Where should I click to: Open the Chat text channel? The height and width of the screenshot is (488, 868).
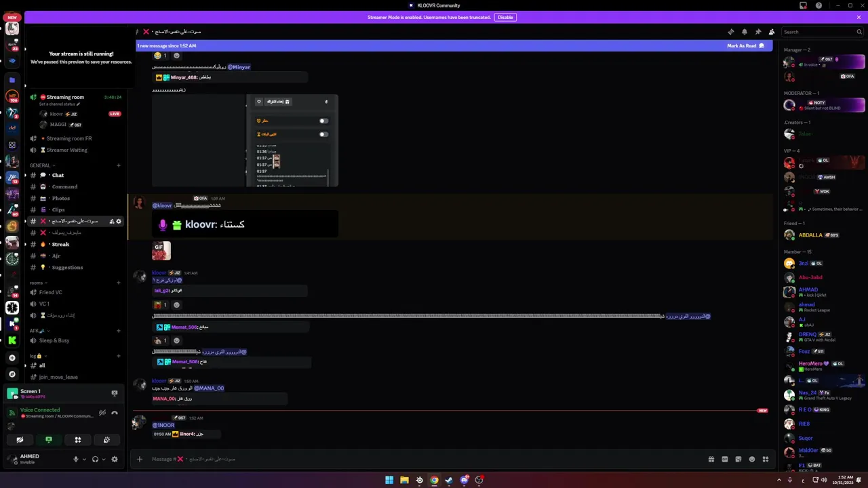pos(75,175)
